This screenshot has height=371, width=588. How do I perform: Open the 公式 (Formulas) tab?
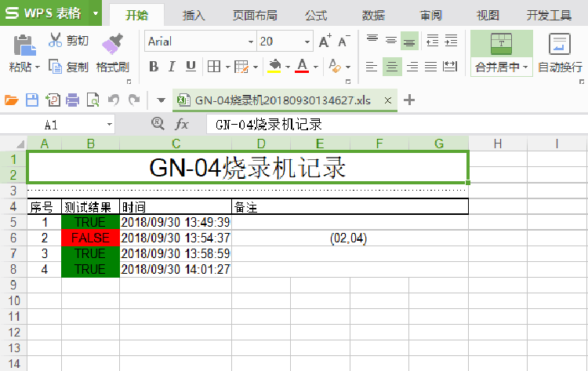point(315,15)
